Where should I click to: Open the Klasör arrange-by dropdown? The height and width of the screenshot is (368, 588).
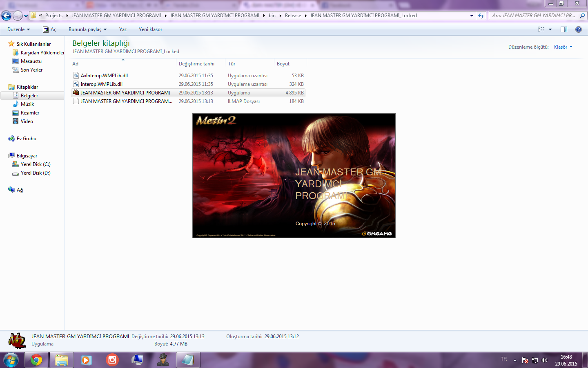click(x=563, y=47)
